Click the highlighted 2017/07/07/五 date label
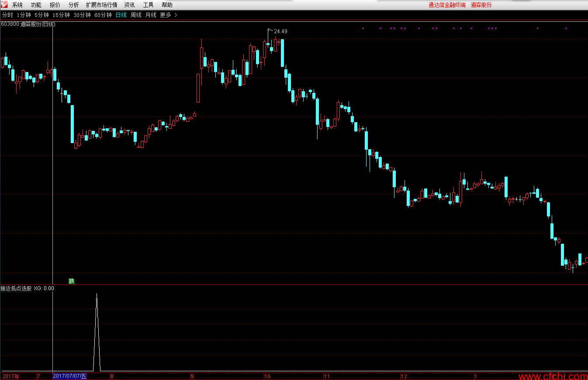 tap(69, 376)
